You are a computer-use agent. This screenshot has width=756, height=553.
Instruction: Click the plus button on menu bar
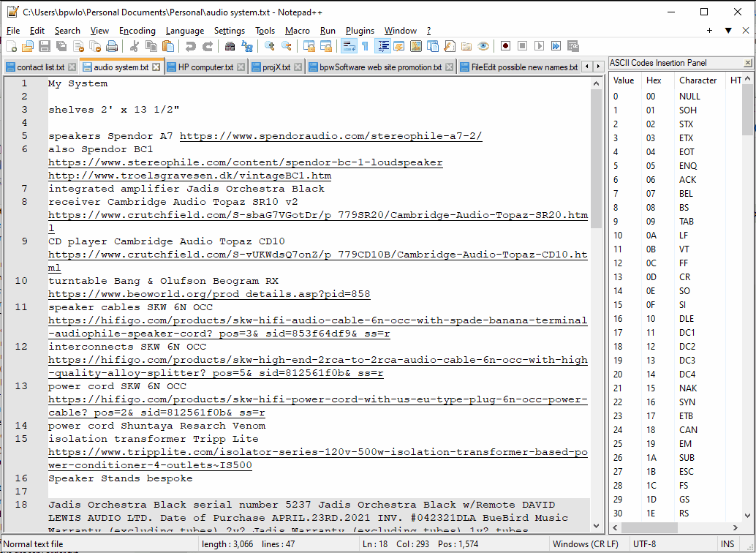(x=709, y=31)
